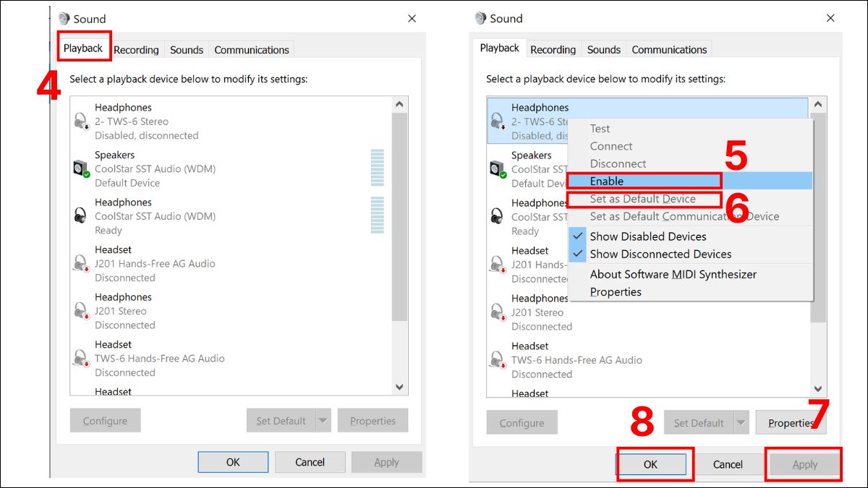
Task: Click scroll up arrow in left device list
Action: pos(399,105)
